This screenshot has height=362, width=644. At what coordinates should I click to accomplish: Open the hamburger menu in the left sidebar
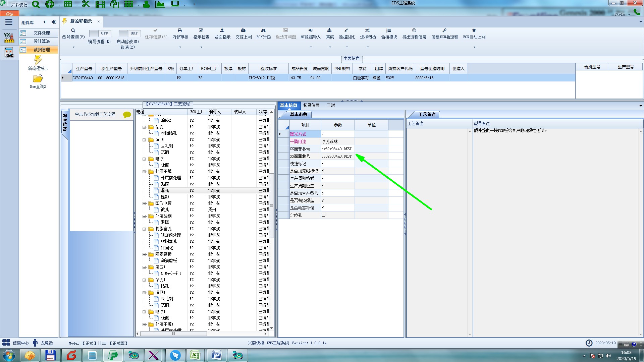pyautogui.click(x=9, y=22)
